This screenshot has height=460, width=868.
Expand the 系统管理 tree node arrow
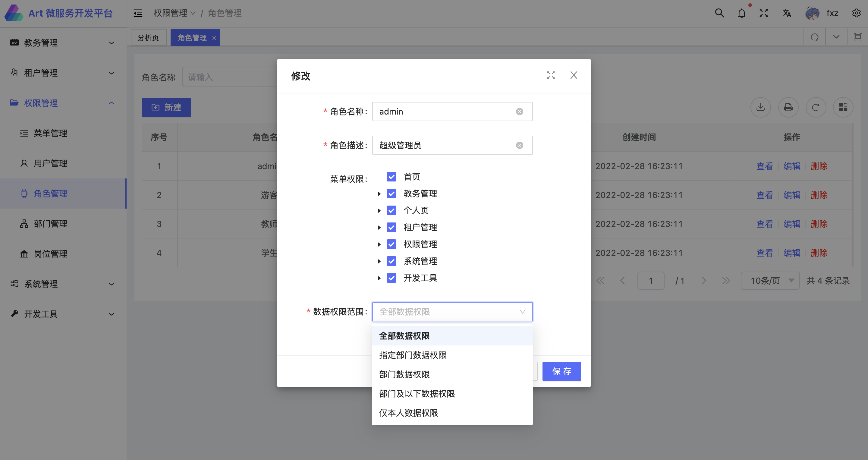pyautogui.click(x=379, y=261)
